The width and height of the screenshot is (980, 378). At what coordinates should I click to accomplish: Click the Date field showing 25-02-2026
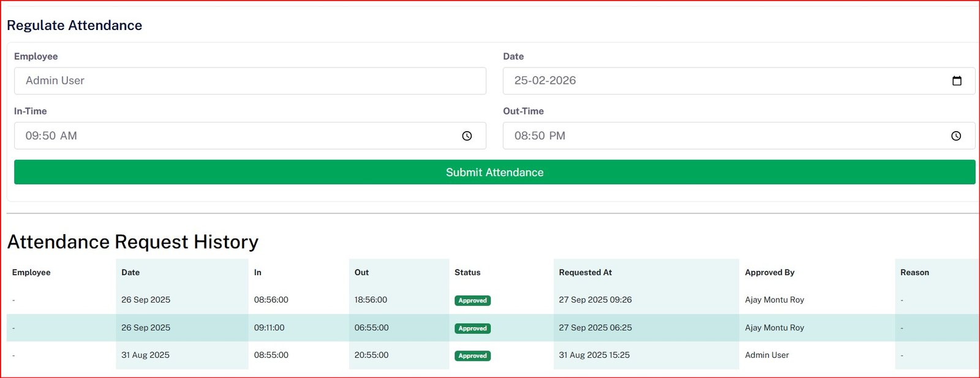point(723,81)
